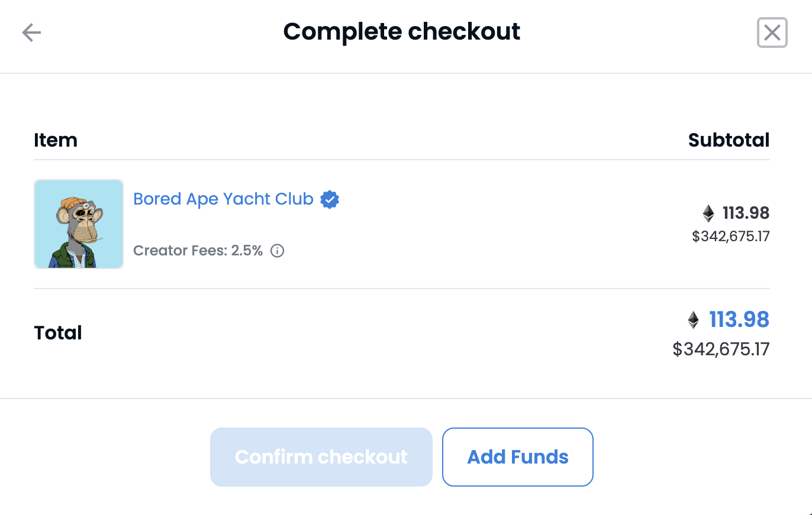
Task: Open the Creator Fees info icon
Action: (277, 251)
